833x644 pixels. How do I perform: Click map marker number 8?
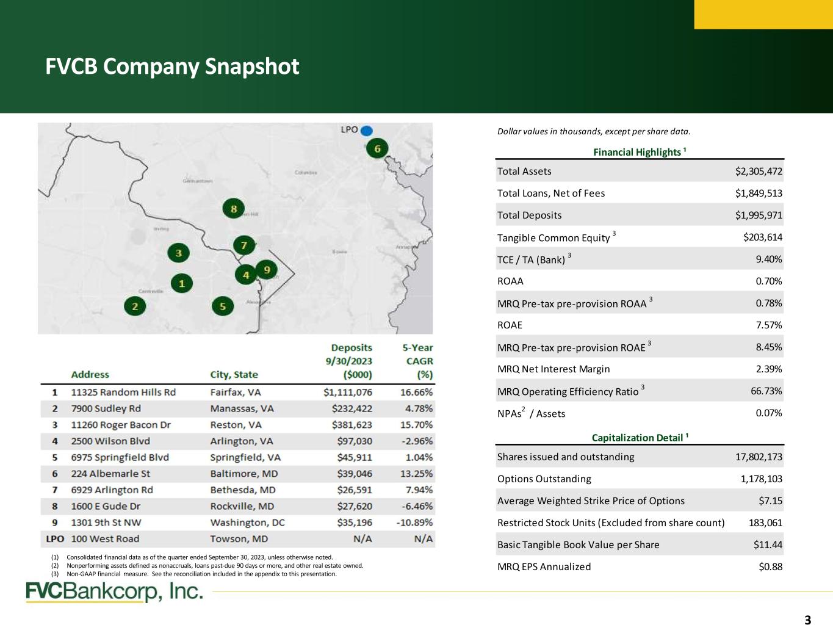(x=234, y=209)
